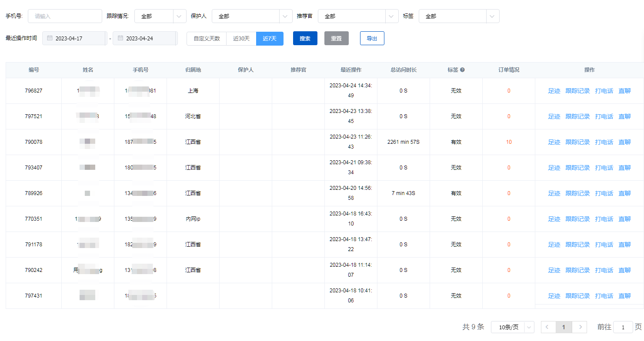Click 打电话 for row 797431
Viewport: 644px width, 341px height.
[604, 296]
